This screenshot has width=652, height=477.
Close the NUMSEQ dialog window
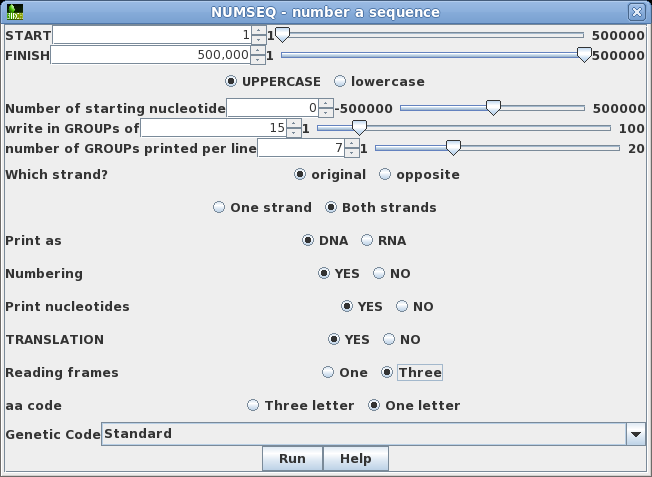pyautogui.click(x=636, y=12)
